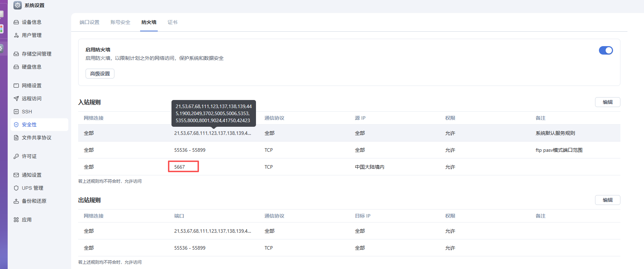Open 网络设置 in sidebar
This screenshot has width=644, height=269.
click(x=39, y=86)
